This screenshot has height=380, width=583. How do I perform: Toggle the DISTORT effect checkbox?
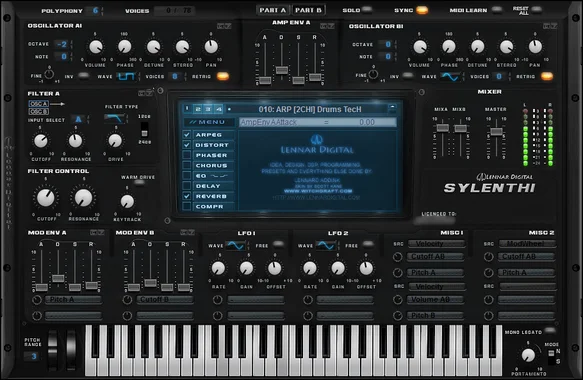point(187,145)
